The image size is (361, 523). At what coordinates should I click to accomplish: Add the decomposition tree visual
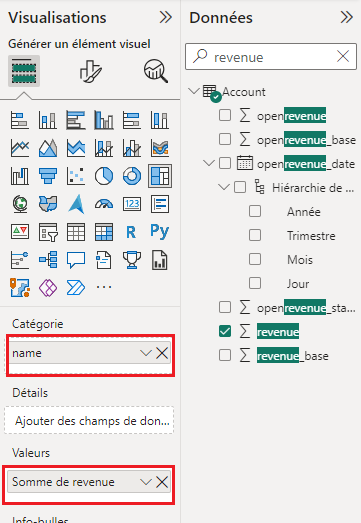click(48, 260)
